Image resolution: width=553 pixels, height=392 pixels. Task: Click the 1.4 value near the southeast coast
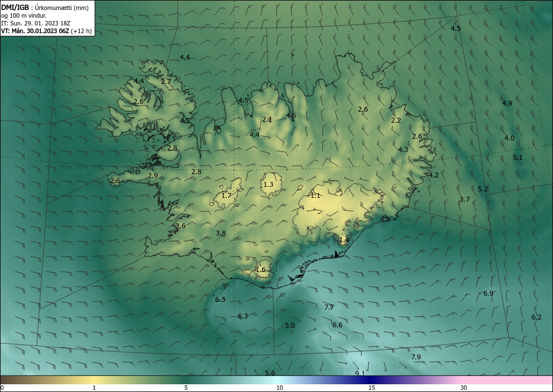[344, 240]
